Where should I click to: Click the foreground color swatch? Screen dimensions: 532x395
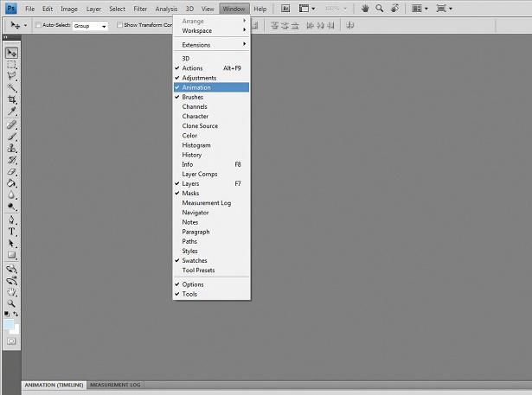point(8,323)
